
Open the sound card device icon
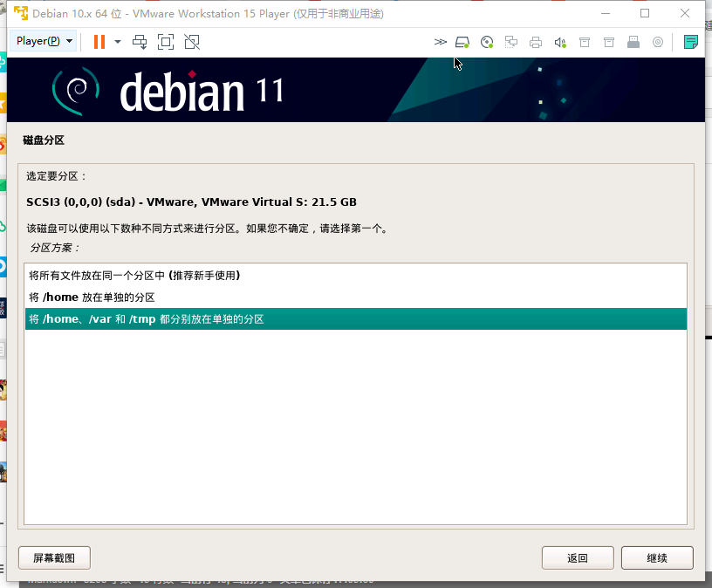560,42
